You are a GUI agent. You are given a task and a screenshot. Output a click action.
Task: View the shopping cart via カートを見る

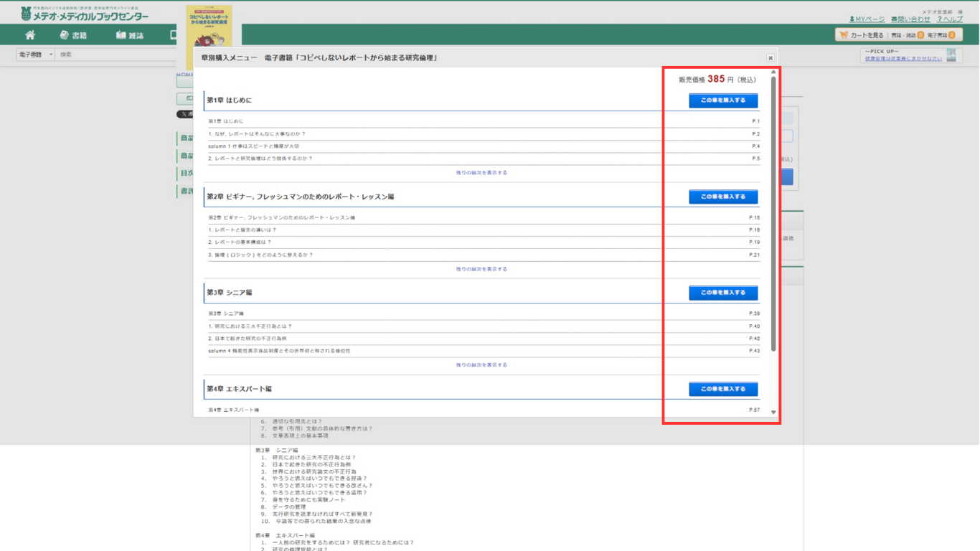[x=862, y=35]
